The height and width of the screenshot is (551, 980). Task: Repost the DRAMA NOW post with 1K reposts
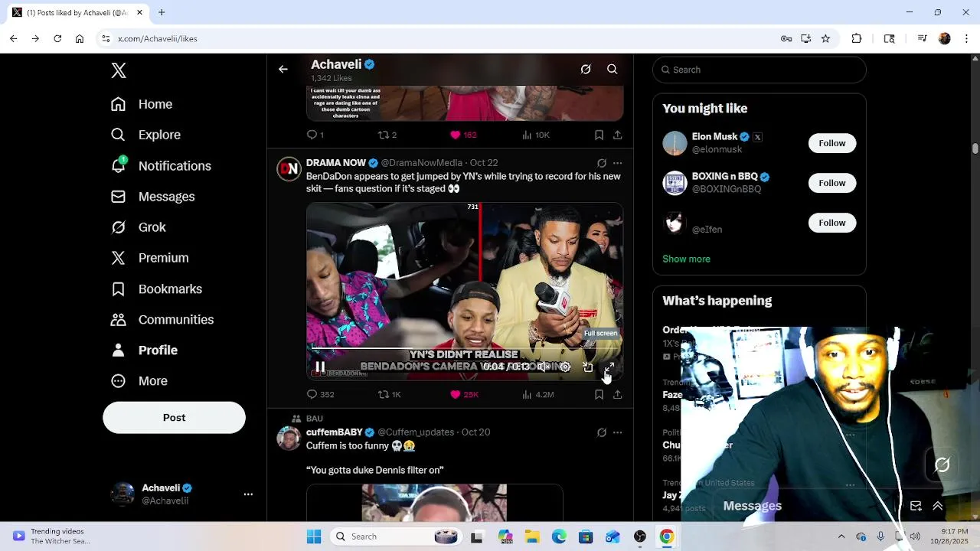pos(390,395)
